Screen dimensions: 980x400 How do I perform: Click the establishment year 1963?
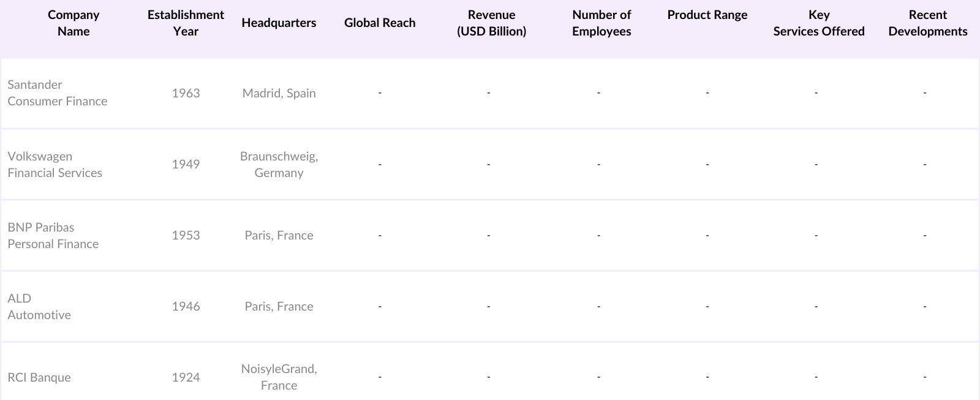tap(186, 93)
